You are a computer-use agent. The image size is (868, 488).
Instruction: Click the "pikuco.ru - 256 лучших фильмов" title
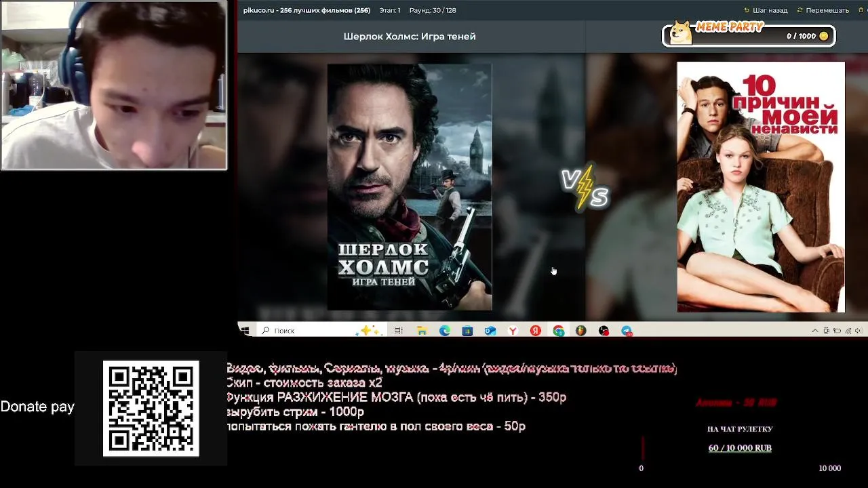click(307, 10)
